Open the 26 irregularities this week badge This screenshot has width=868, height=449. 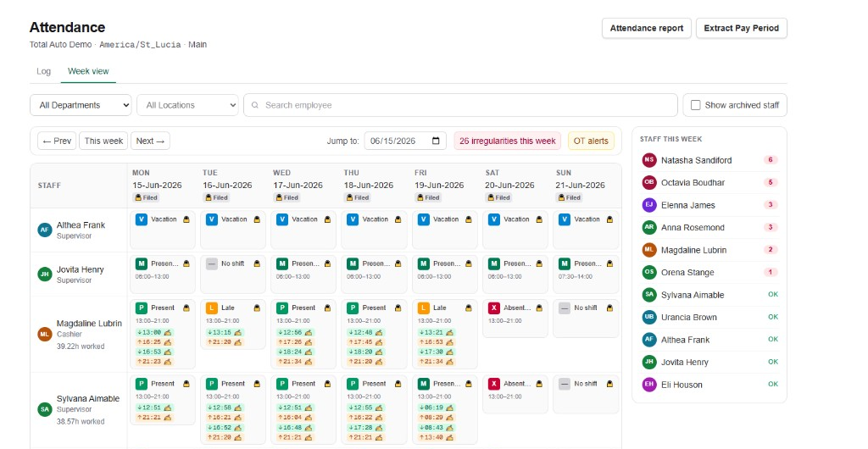tap(508, 141)
